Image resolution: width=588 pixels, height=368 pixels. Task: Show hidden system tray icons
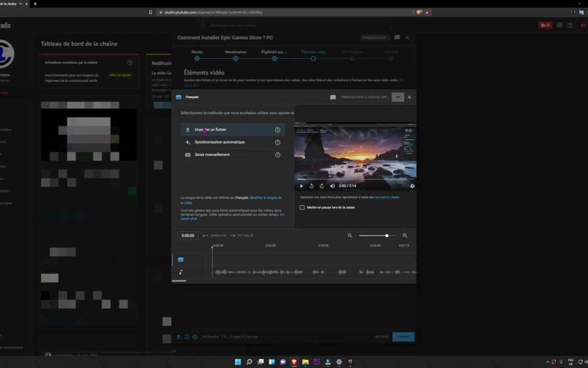point(548,363)
